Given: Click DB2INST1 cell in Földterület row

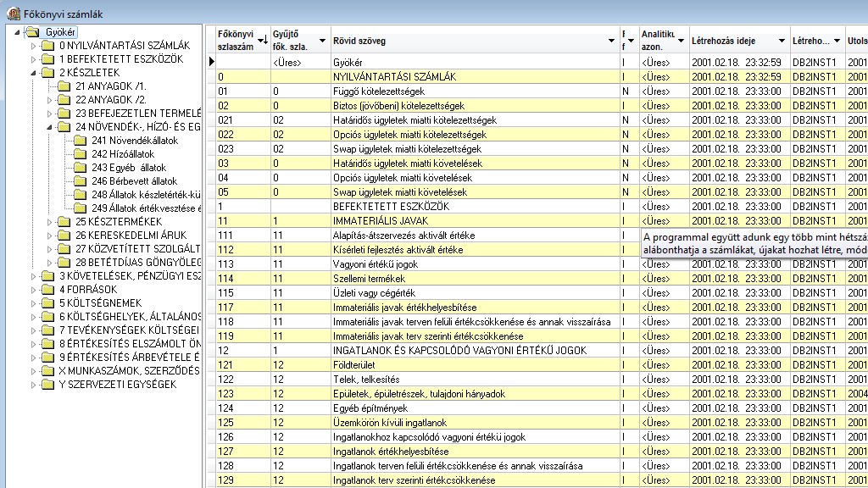Looking at the screenshot, I should click(x=817, y=364).
